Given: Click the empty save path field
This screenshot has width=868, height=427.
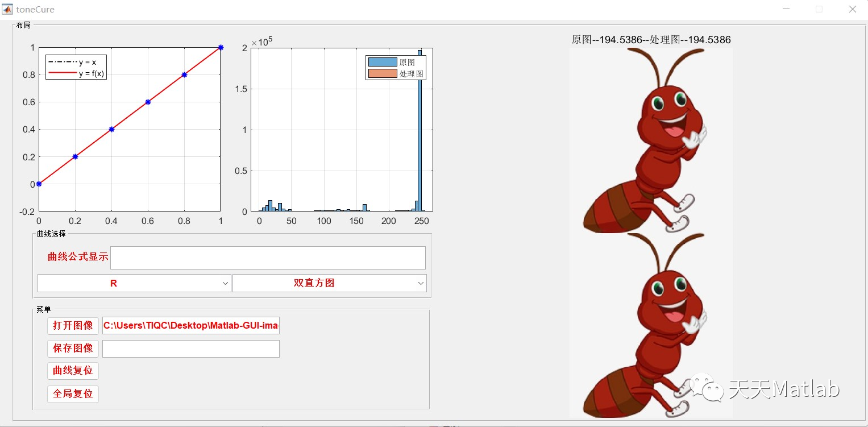Looking at the screenshot, I should (191, 349).
